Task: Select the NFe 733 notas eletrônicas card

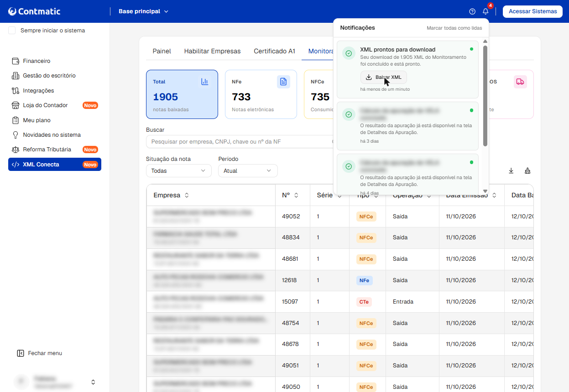Action: [x=261, y=94]
